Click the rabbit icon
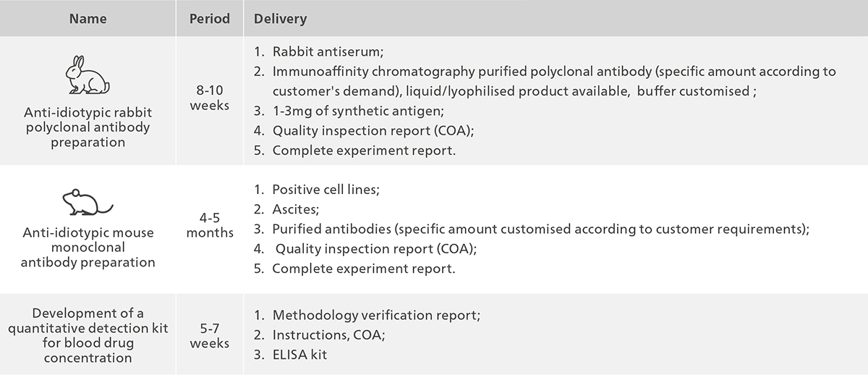Viewport: 868px width, 375px height. (x=88, y=75)
